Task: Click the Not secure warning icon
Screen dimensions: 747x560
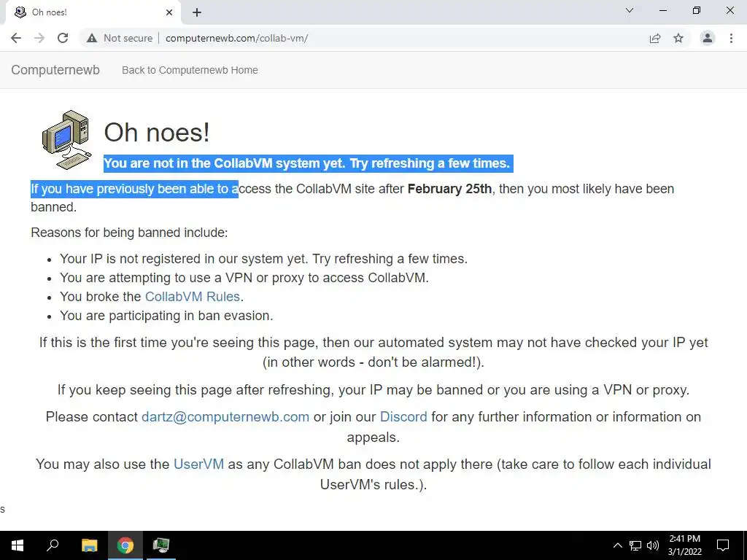Action: 92,38
